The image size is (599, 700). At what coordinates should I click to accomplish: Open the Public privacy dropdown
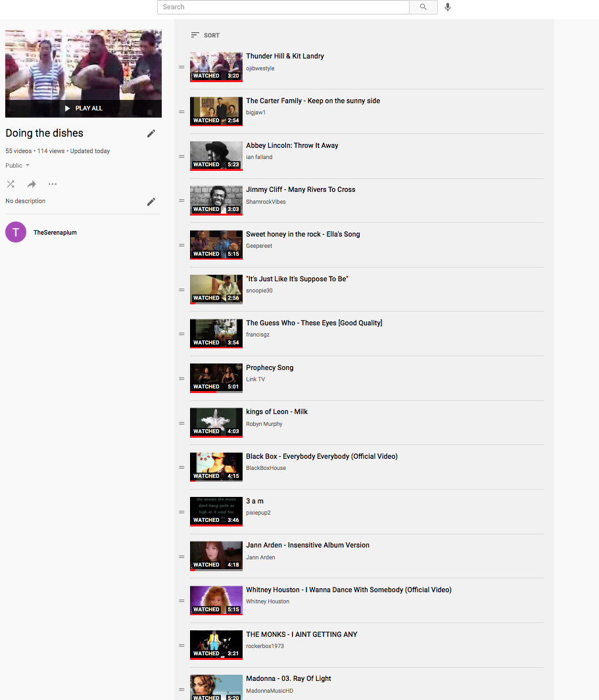(17, 165)
